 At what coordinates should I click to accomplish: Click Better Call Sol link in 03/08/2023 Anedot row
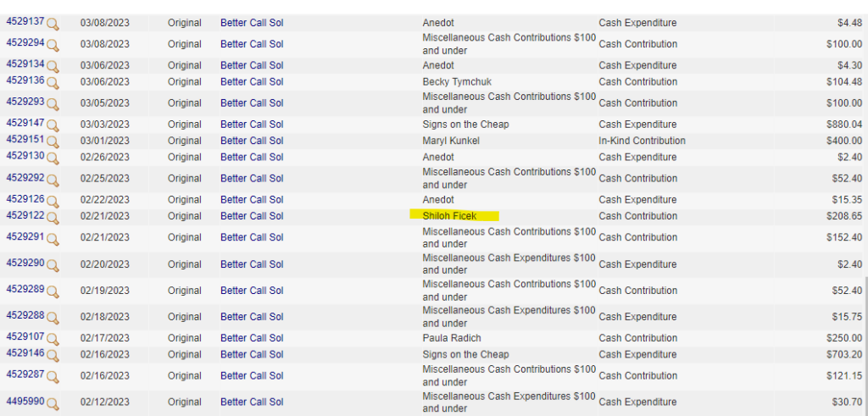tap(252, 23)
